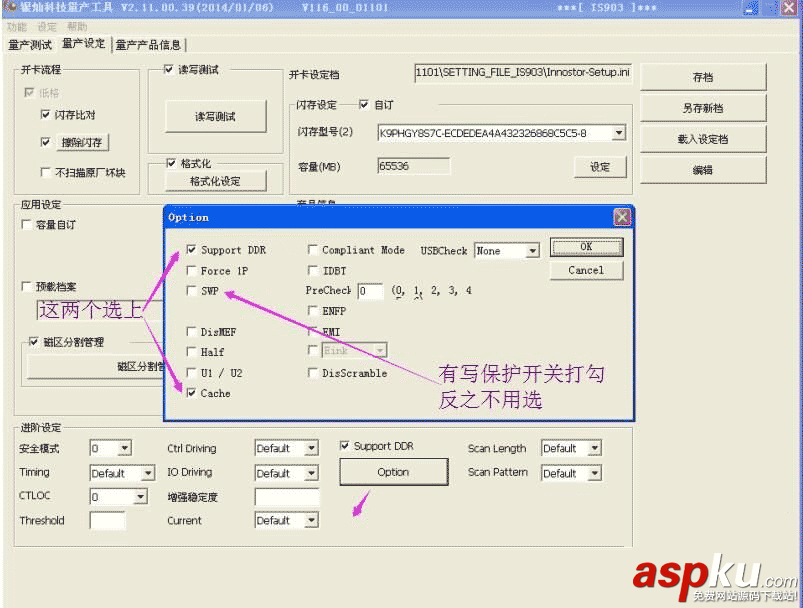Open the 功能 menu
This screenshot has height=608, width=803.
click(17, 27)
